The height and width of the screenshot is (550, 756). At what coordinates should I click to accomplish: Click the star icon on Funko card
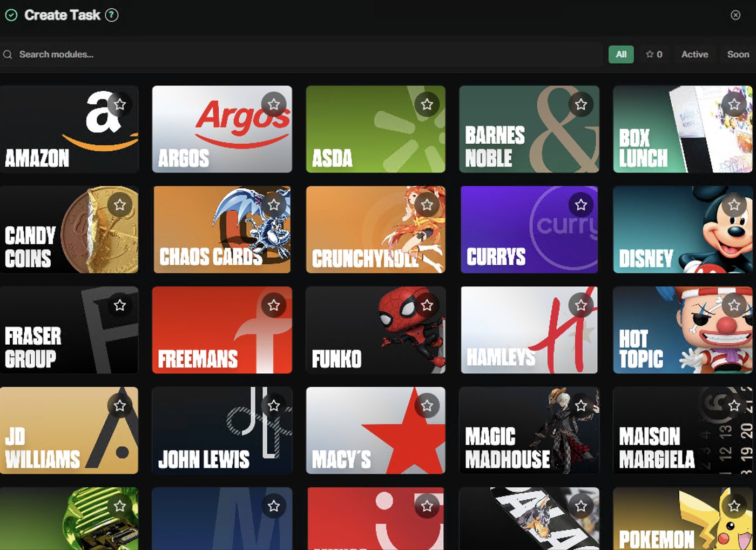(427, 305)
